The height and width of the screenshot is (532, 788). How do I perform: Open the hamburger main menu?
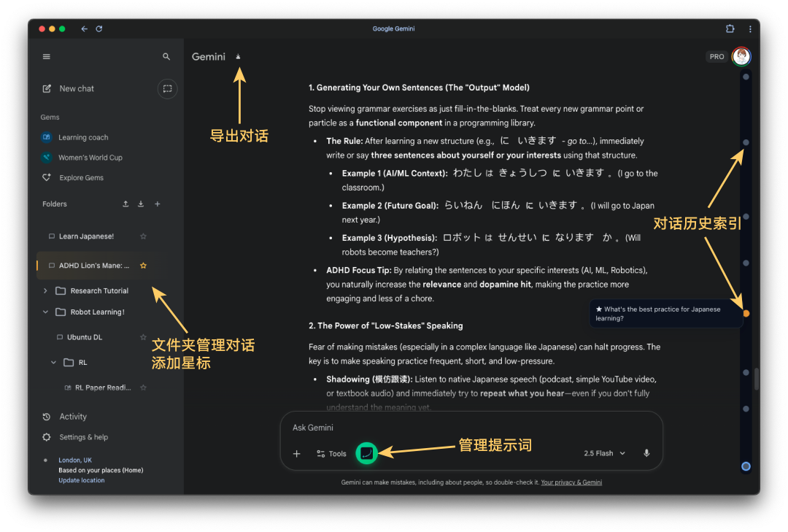click(46, 57)
